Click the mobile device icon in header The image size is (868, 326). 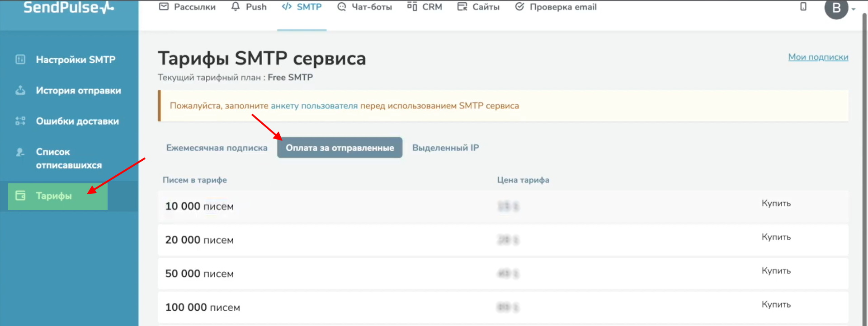pos(803,7)
